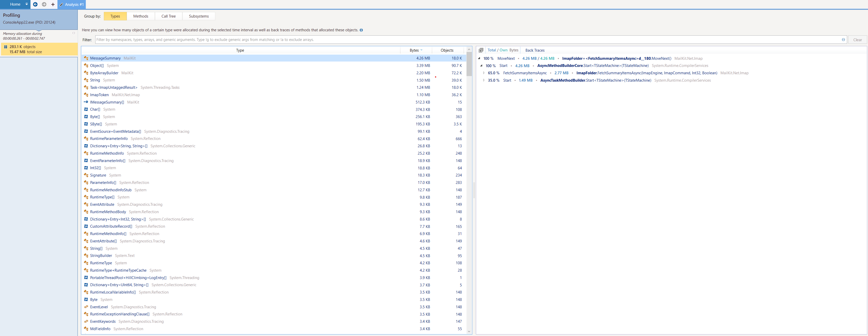Switch grouping to Call Tree
Viewport: 868px width, 336px height.
(168, 16)
